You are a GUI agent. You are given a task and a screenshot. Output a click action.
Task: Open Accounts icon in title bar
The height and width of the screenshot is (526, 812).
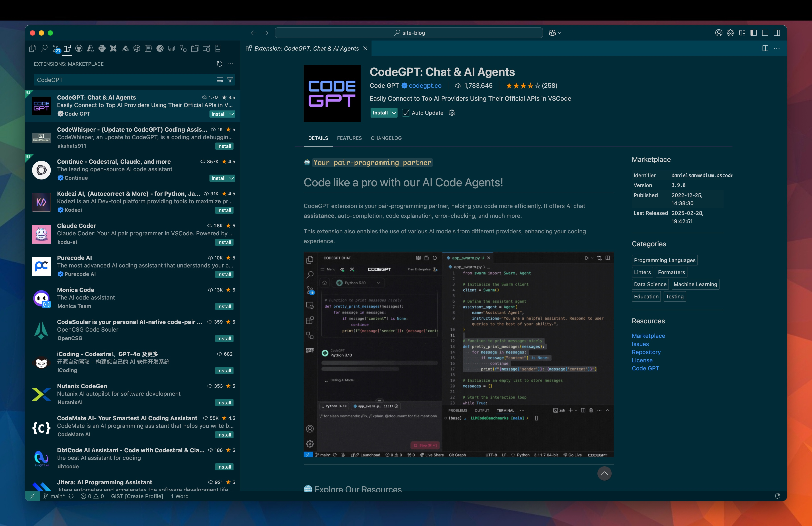[718, 33]
